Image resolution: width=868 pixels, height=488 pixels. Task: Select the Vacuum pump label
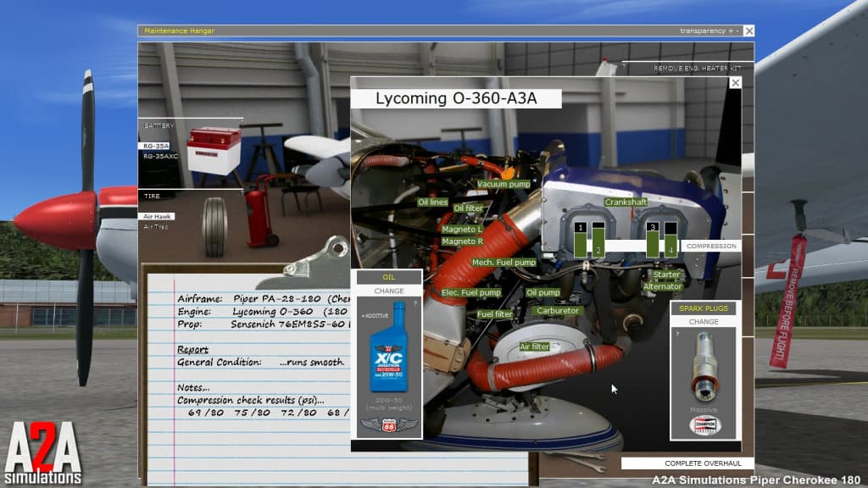504,184
